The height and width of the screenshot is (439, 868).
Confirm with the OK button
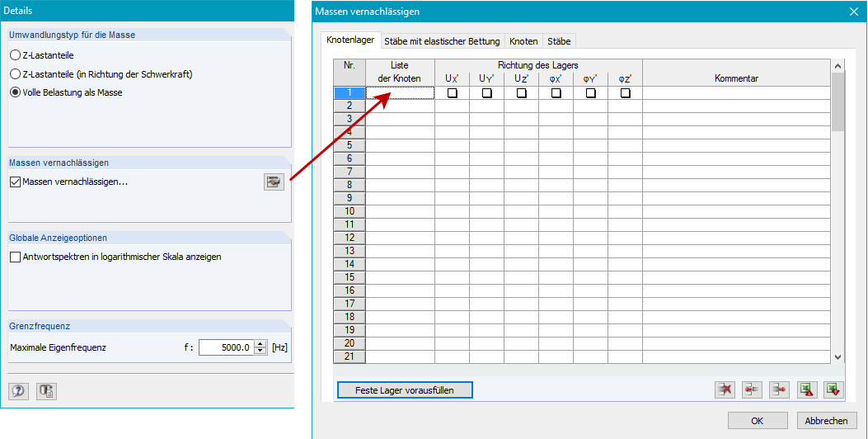tap(758, 421)
